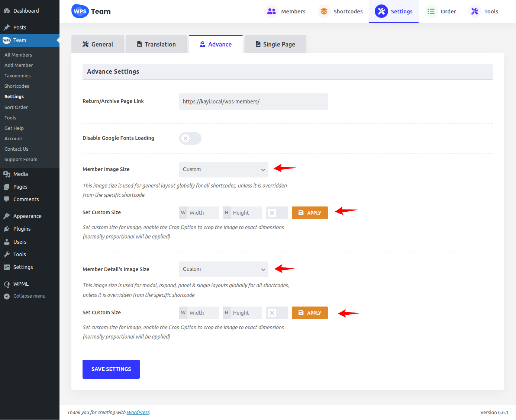Click the Appearance brush icon in sidebar
516x420 pixels.
point(7,216)
